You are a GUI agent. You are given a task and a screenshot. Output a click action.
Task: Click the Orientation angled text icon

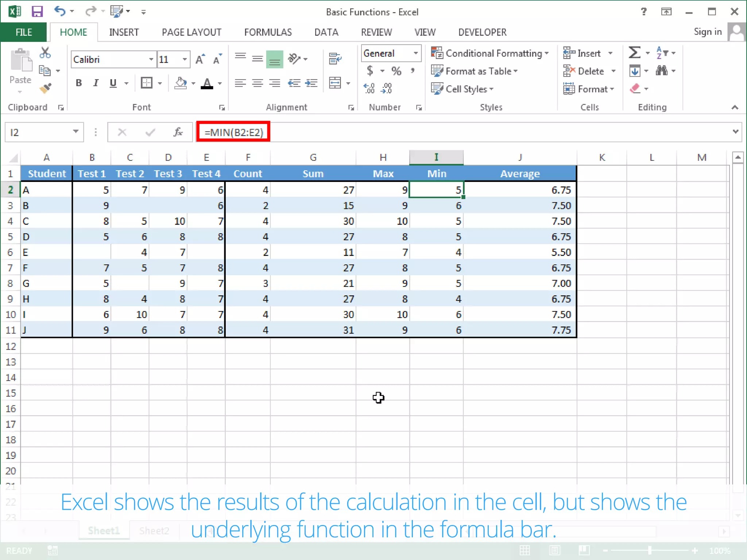tap(294, 58)
